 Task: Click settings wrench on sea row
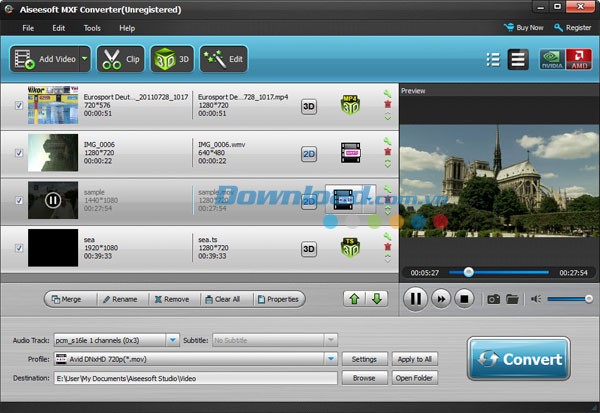[x=388, y=236]
